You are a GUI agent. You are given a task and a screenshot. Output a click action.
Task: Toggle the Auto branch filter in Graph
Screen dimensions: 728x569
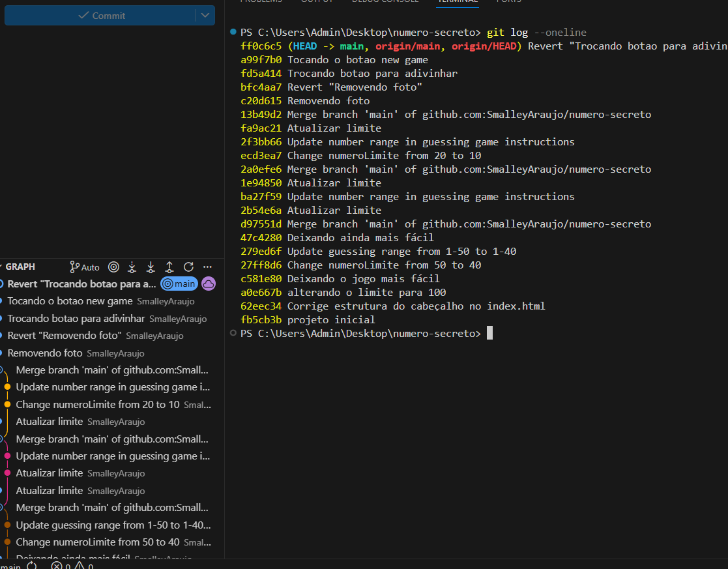85,267
